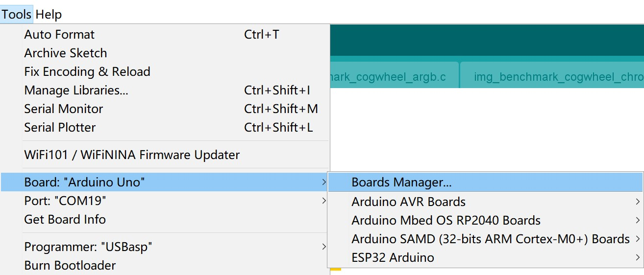The height and width of the screenshot is (275, 644).
Task: Open the Help menu
Action: point(49,15)
